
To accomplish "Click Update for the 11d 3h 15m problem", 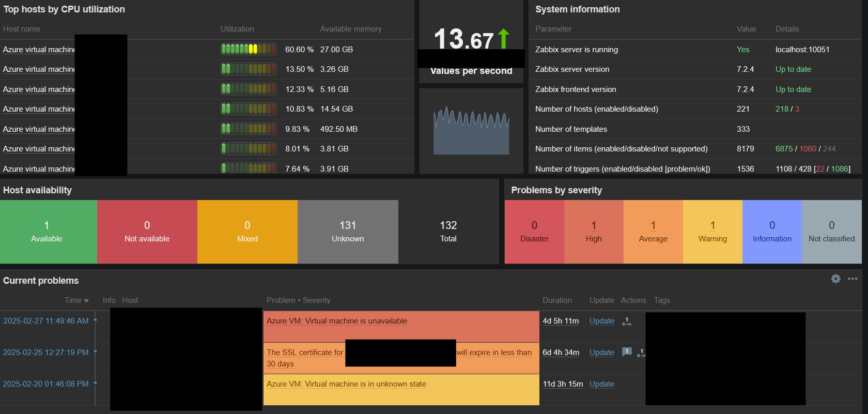I will pyautogui.click(x=602, y=384).
